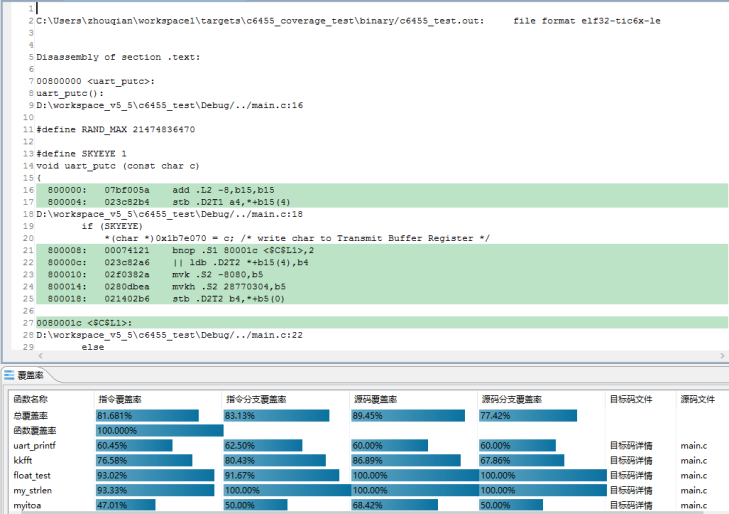Click the #define SKYEYE 1 line
The image size is (729, 514).
pyautogui.click(x=81, y=154)
